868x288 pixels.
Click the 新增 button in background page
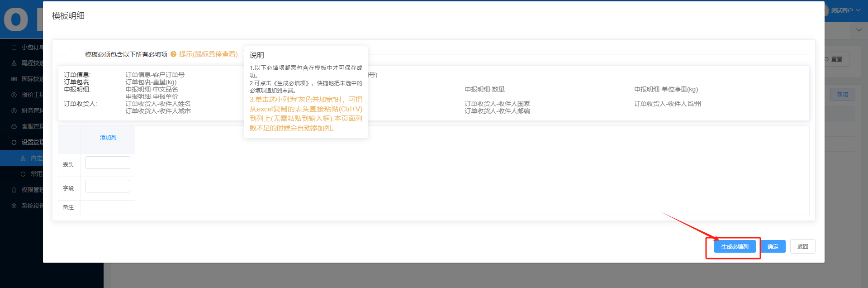click(x=842, y=94)
